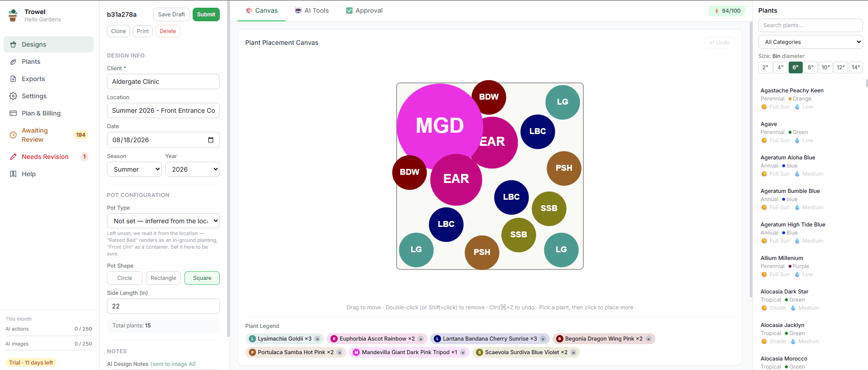Click the Trowel plant logo icon

tap(13, 15)
